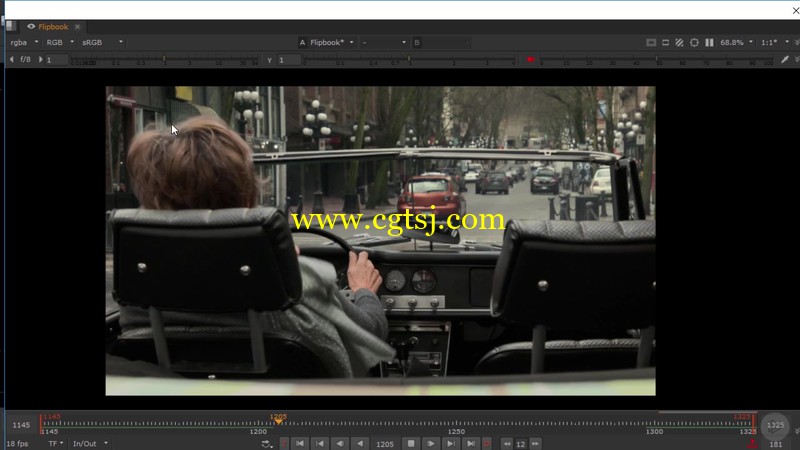Go to previous keyframe

pos(320,443)
